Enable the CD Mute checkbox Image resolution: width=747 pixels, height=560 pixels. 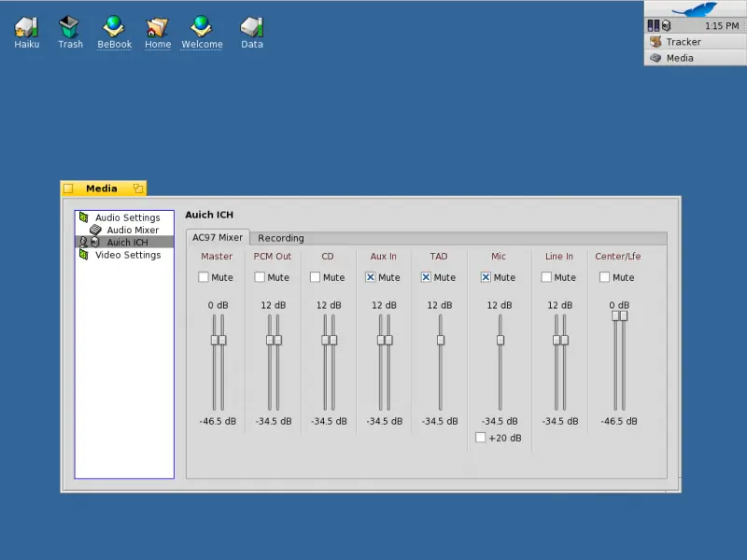[x=315, y=277]
